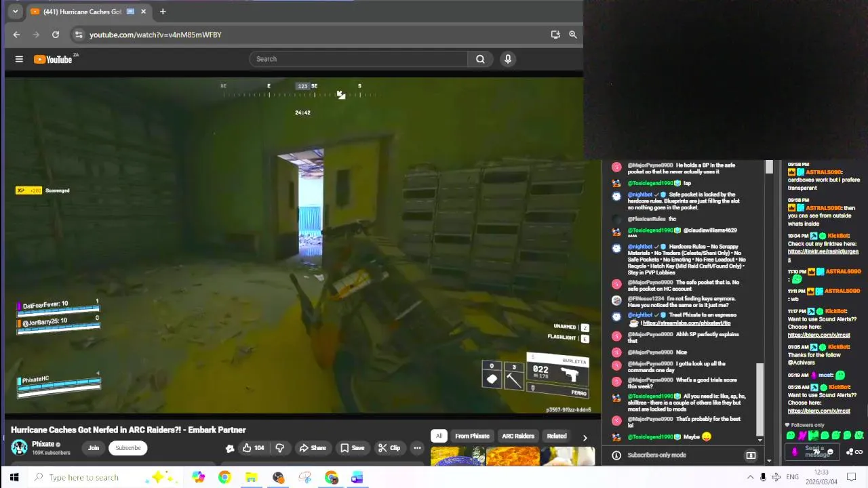
Task: Install app icon in address bar
Action: 555,35
